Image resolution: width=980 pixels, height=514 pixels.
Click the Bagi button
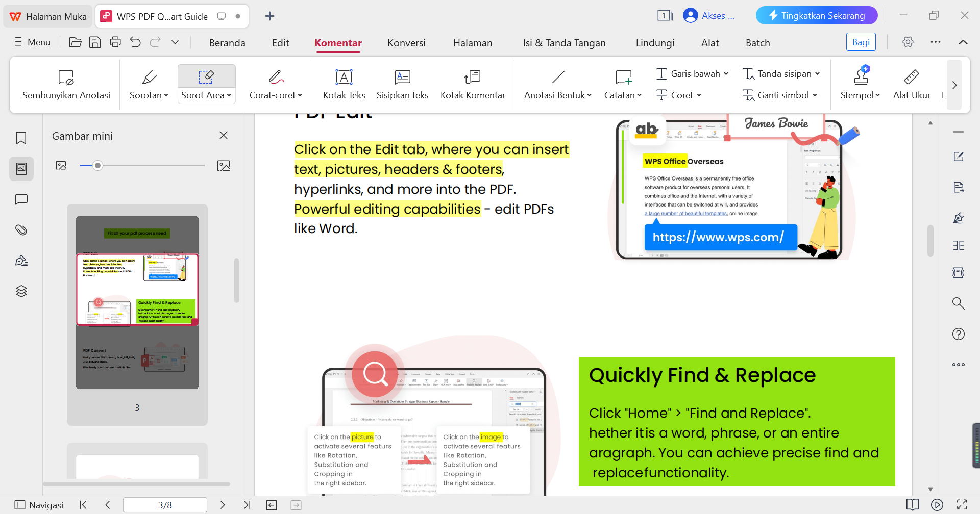click(861, 42)
